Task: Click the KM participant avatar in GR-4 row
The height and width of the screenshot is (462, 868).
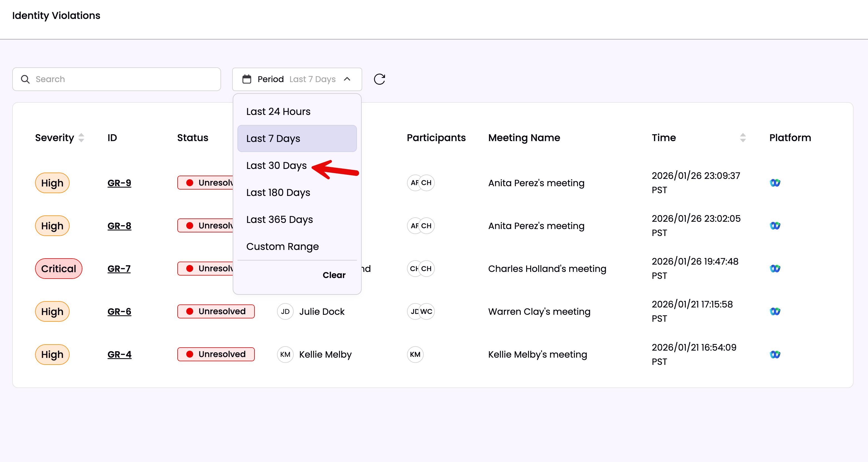Action: click(415, 355)
